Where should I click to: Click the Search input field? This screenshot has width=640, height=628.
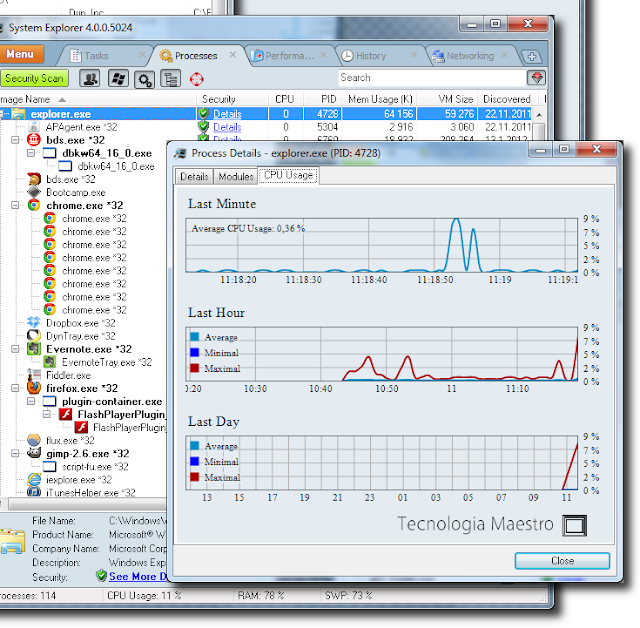[x=432, y=78]
